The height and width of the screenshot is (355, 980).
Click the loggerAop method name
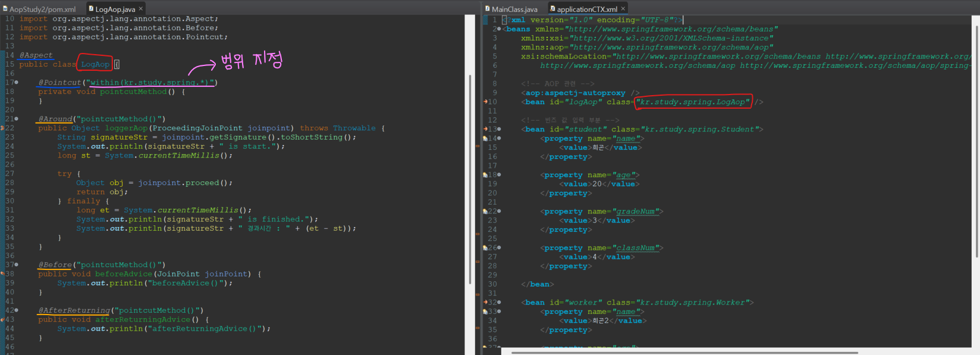(126, 128)
